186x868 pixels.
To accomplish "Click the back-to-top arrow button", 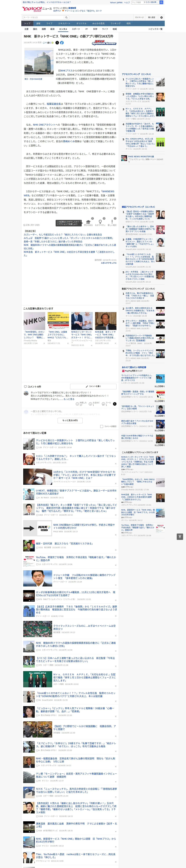I will point(180,536).
